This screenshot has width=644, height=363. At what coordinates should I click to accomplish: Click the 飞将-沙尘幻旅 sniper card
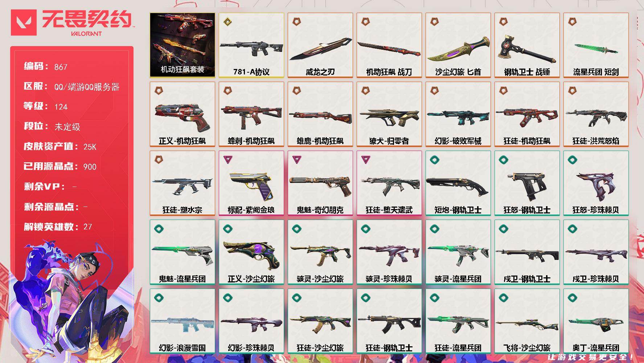pyautogui.click(x=527, y=321)
